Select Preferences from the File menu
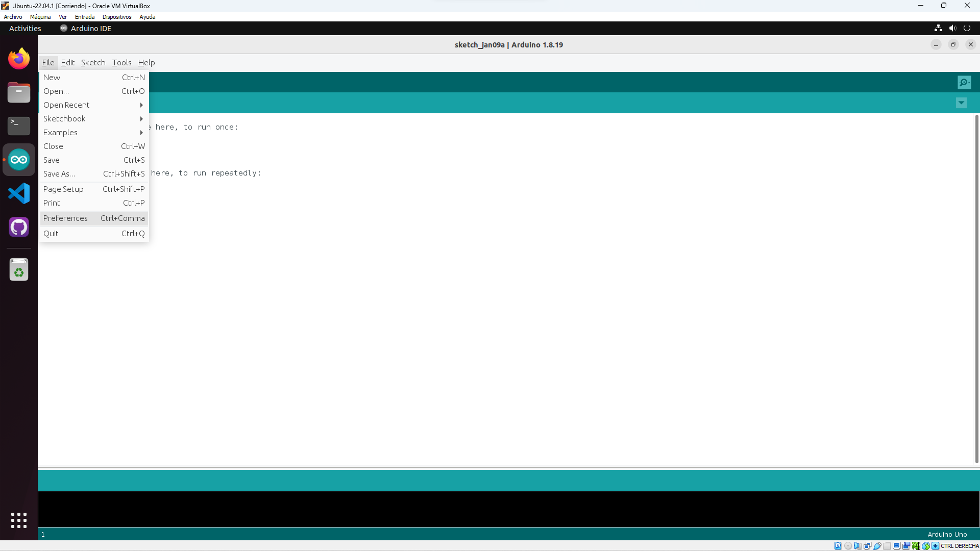Screen dimensions: 980x551 coord(65,218)
